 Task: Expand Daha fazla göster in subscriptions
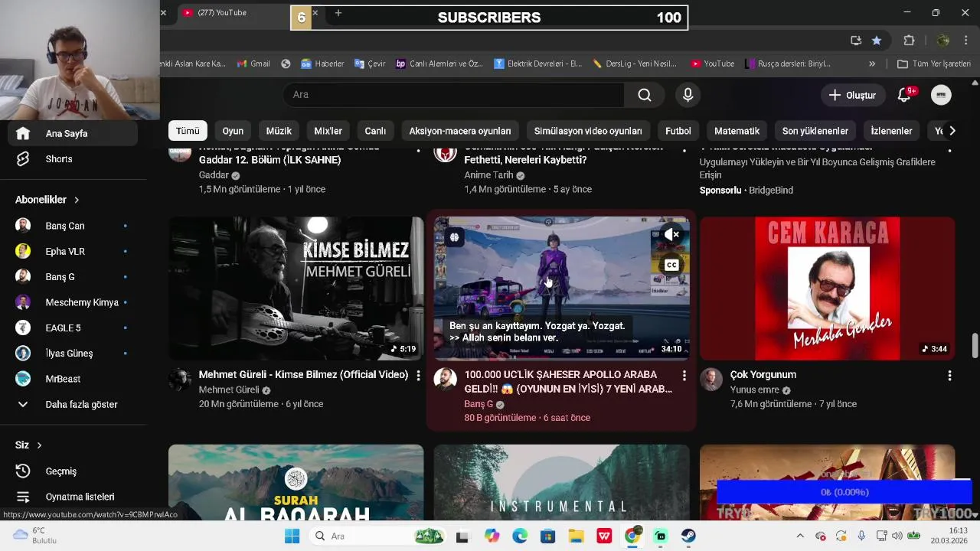click(x=73, y=404)
